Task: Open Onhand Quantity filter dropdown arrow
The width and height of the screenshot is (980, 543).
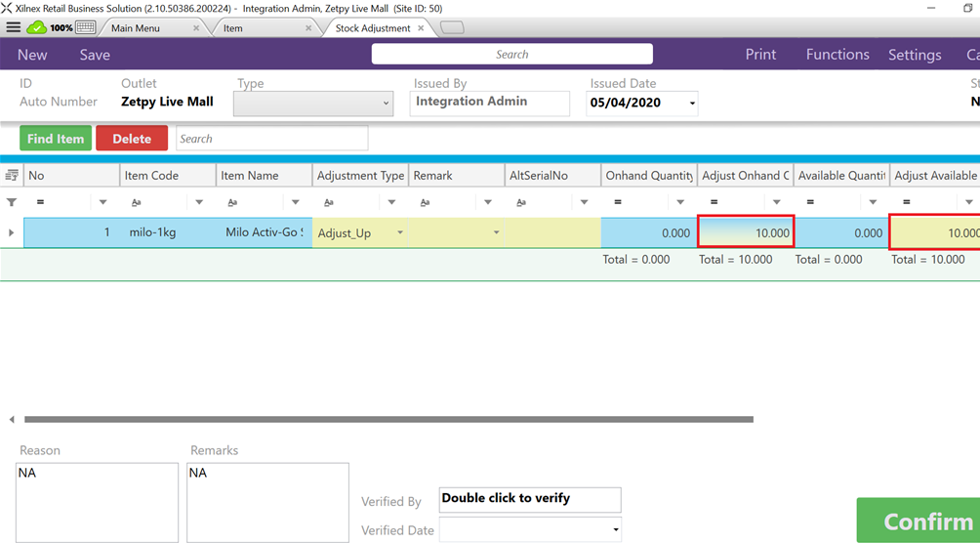Action: point(680,202)
